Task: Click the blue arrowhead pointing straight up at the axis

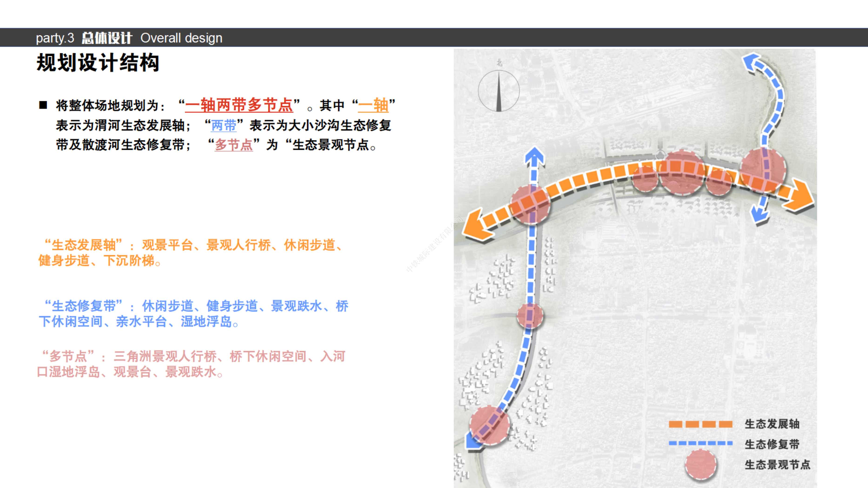Action: tap(535, 157)
